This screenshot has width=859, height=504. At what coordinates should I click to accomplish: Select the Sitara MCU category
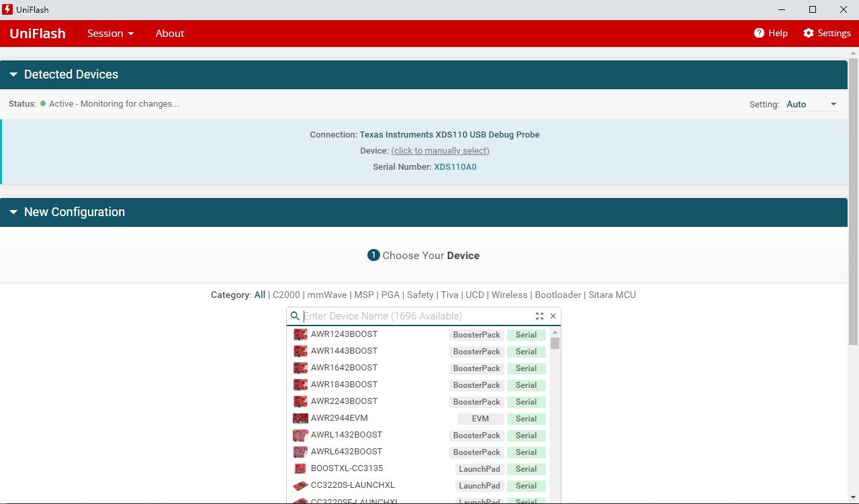pyautogui.click(x=612, y=295)
